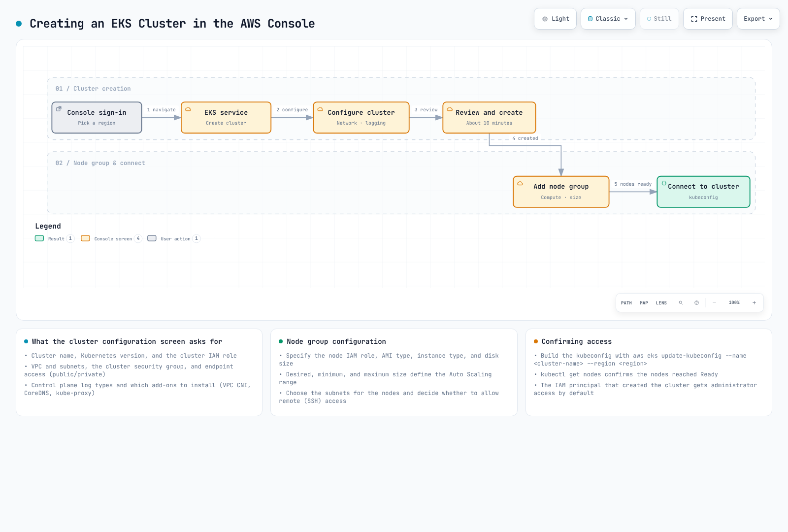
Task: Zoom out with the minus icon
Action: pyautogui.click(x=714, y=303)
